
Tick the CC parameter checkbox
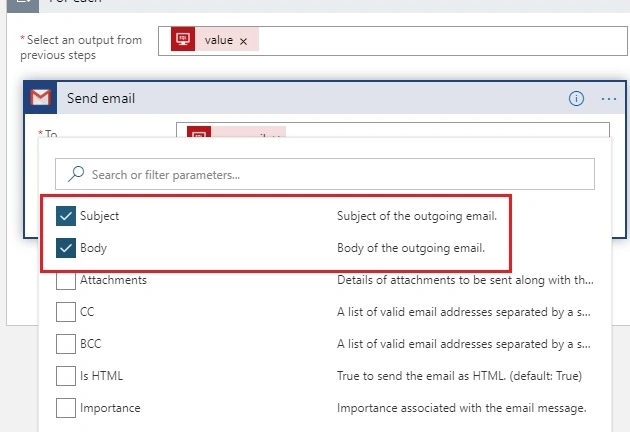click(66, 312)
